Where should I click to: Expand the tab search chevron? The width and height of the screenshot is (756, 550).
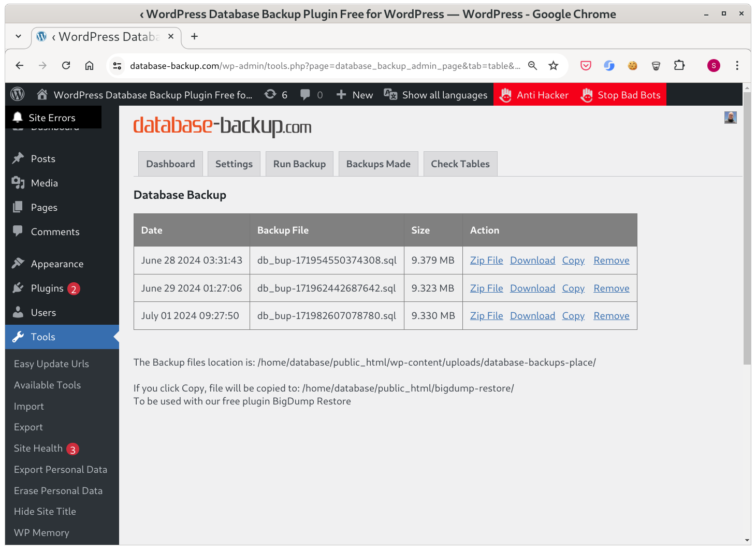point(19,36)
